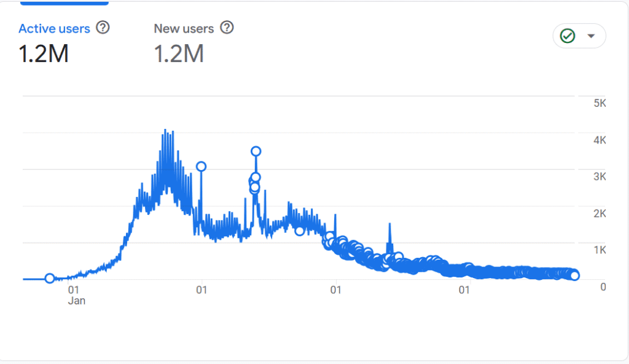Screen dimensions: 629x364
Task: Switch to the New users metric tab
Action: (184, 28)
